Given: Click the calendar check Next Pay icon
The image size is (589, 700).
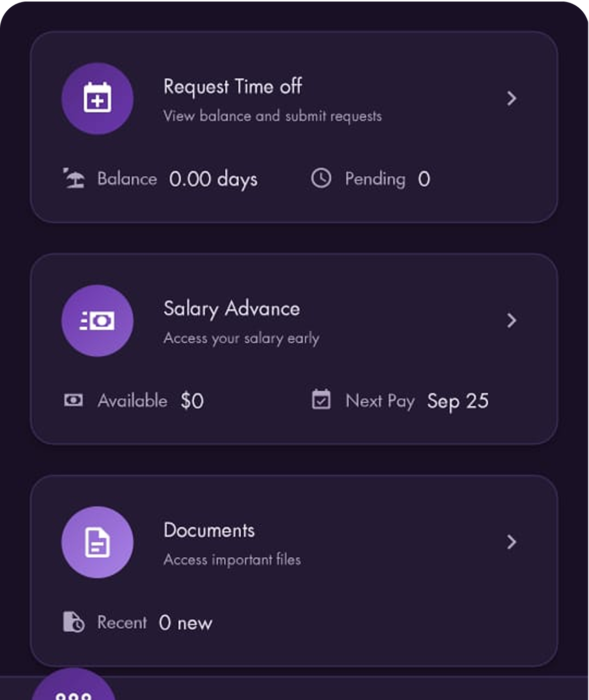Looking at the screenshot, I should [x=321, y=400].
